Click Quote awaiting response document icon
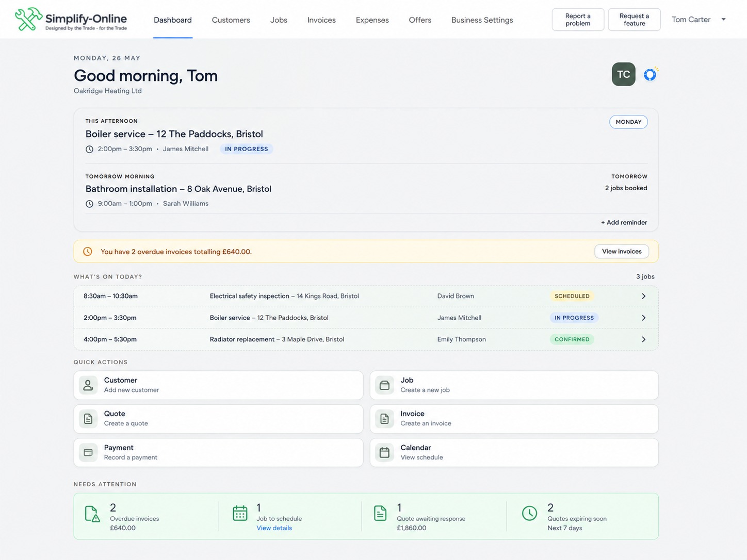747x560 pixels. click(380, 513)
